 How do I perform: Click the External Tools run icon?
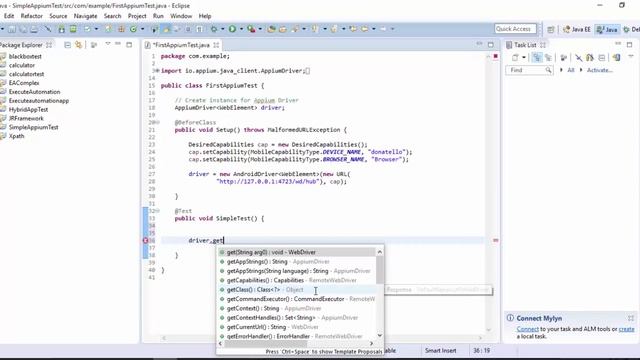[251, 29]
